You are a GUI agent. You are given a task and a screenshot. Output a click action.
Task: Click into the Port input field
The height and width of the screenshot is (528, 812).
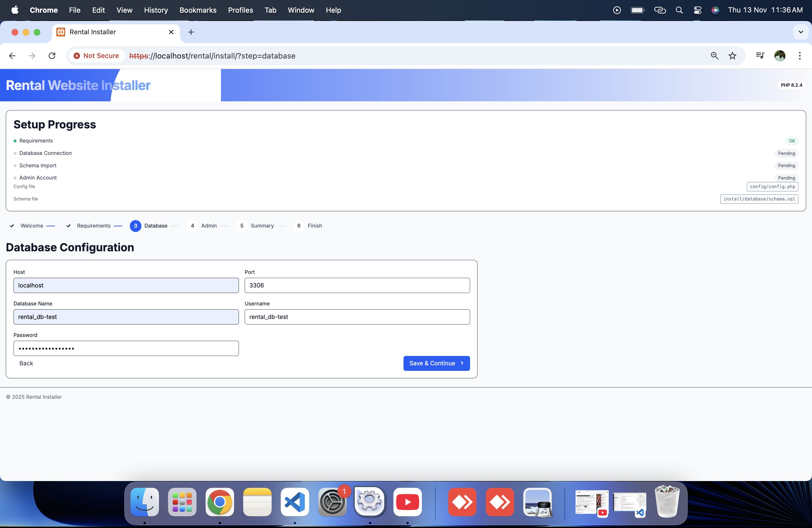point(357,285)
